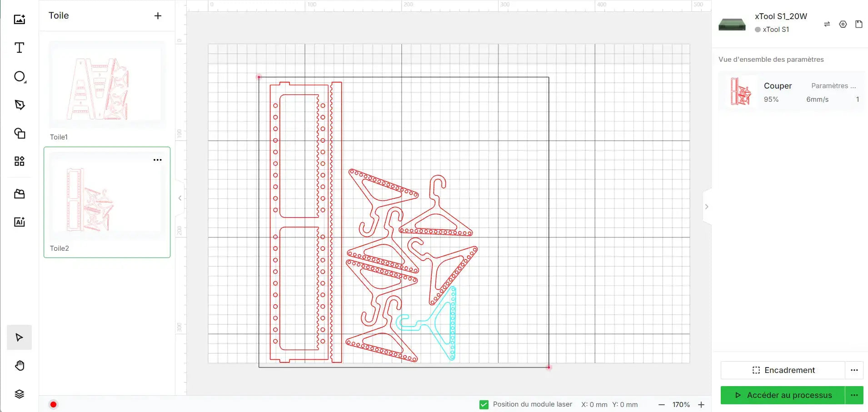This screenshot has width=868, height=412.
Task: Open more options next to Encadrement
Action: click(854, 370)
